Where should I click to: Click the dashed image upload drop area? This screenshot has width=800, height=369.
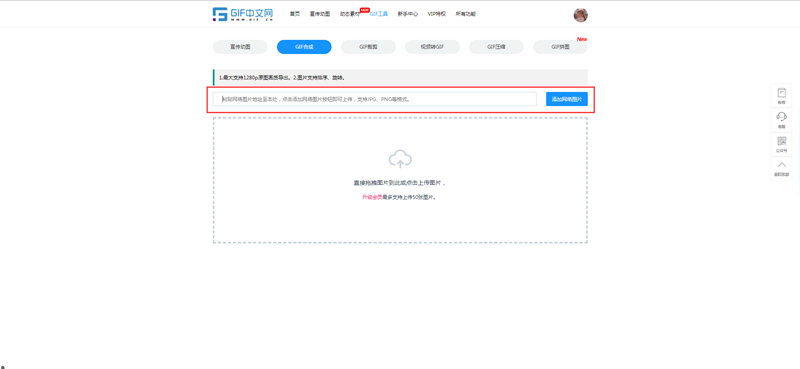(x=401, y=180)
